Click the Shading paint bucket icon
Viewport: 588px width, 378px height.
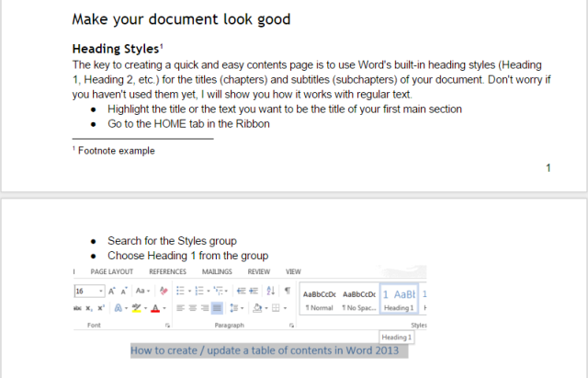[x=257, y=308]
